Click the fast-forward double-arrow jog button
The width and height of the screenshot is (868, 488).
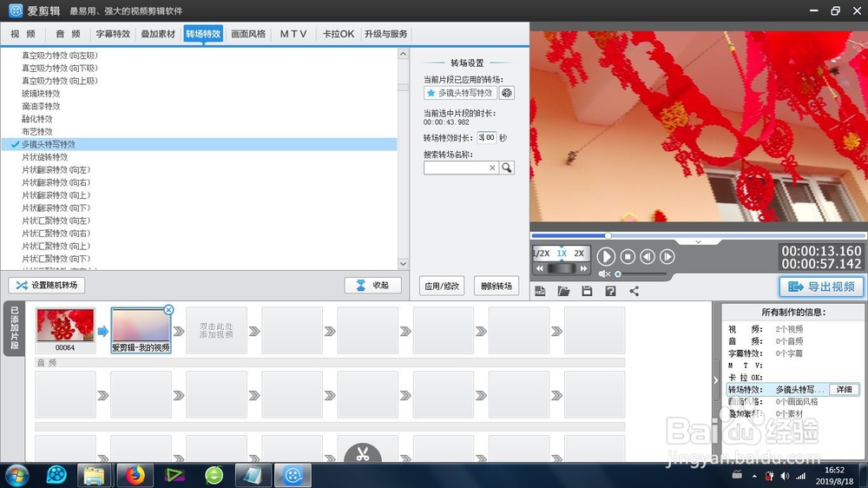point(583,268)
